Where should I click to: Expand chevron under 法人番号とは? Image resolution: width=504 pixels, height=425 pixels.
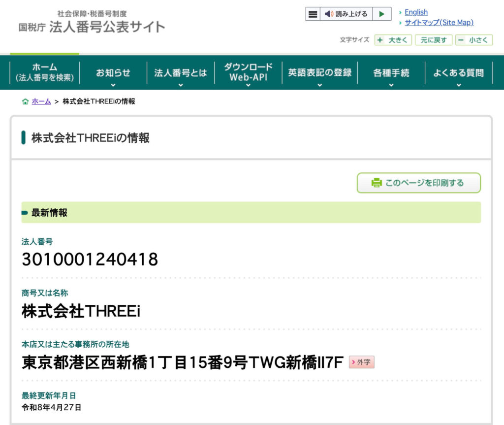(181, 85)
